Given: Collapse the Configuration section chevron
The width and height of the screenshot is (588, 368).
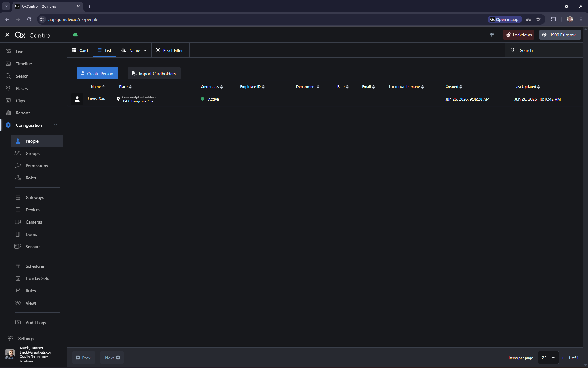Looking at the screenshot, I should click(x=55, y=125).
